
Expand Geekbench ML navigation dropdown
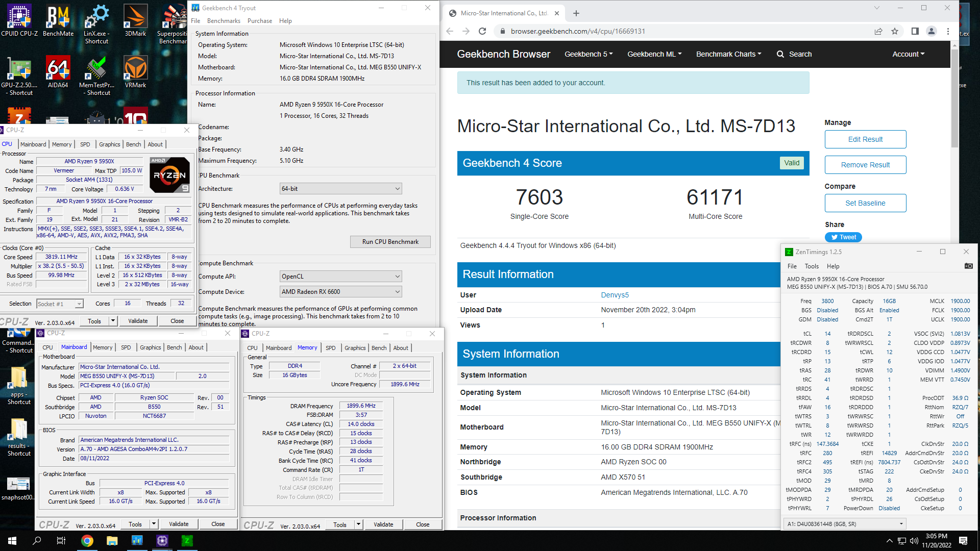pyautogui.click(x=654, y=54)
